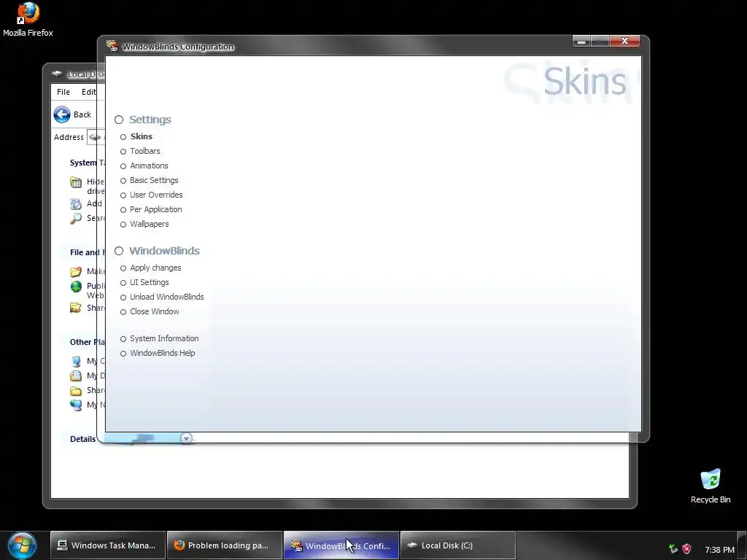
Task: Click the green network tray icon
Action: 673,549
